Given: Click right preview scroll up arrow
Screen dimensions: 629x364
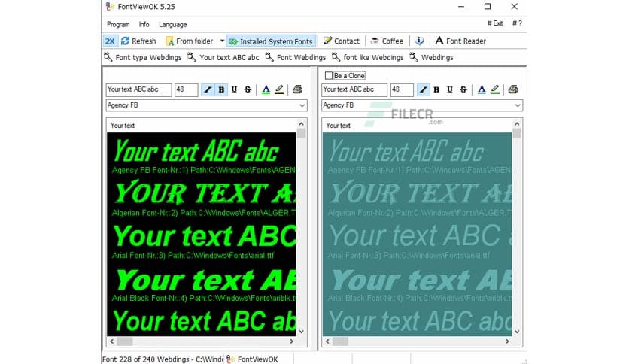Looking at the screenshot, I should (517, 124).
